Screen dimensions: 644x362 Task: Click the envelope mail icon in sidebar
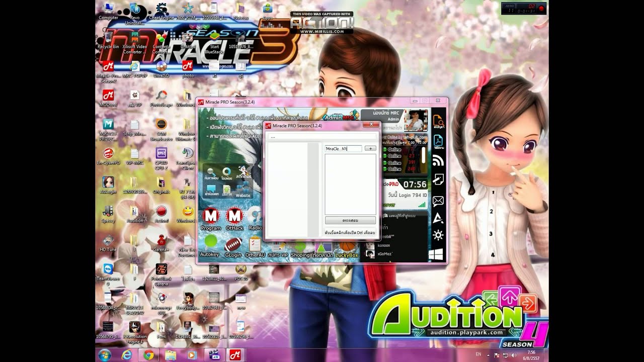(438, 201)
